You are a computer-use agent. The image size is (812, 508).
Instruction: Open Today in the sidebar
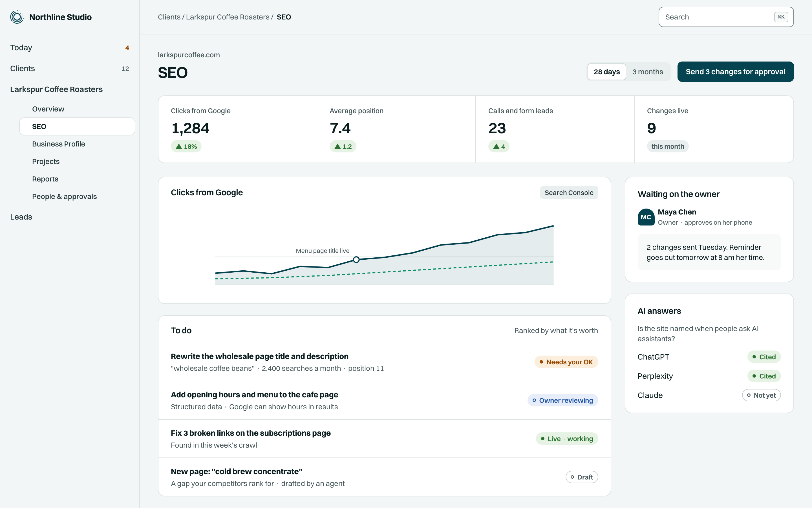[x=69, y=48]
